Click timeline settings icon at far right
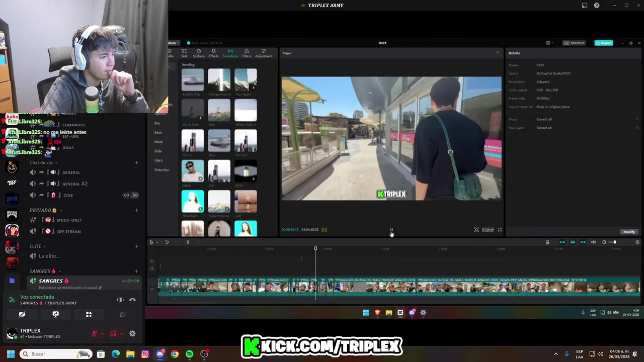The width and height of the screenshot is (644, 362). click(x=637, y=242)
